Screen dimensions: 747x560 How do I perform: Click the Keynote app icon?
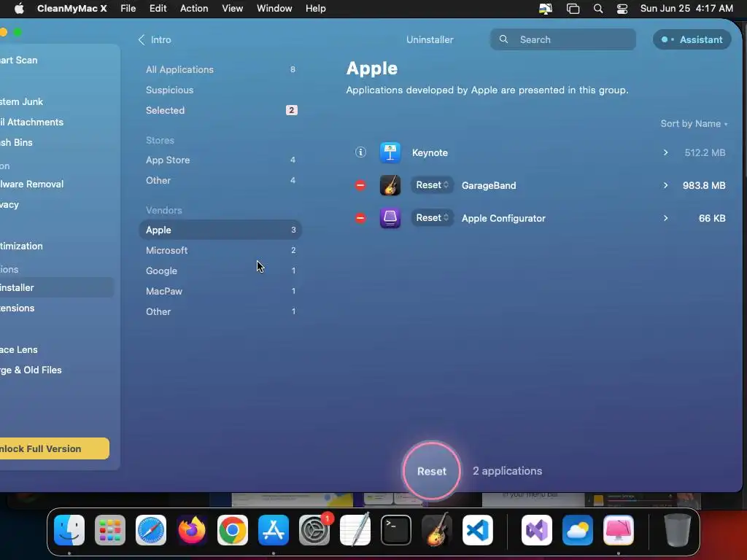coord(390,153)
